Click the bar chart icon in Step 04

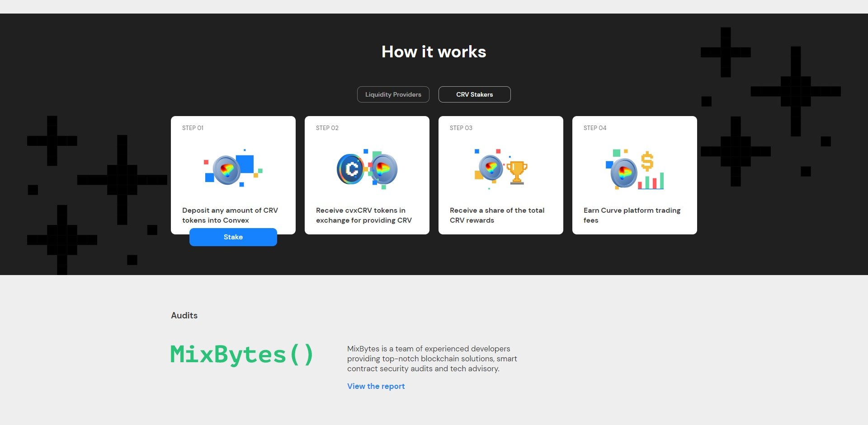coord(651,181)
